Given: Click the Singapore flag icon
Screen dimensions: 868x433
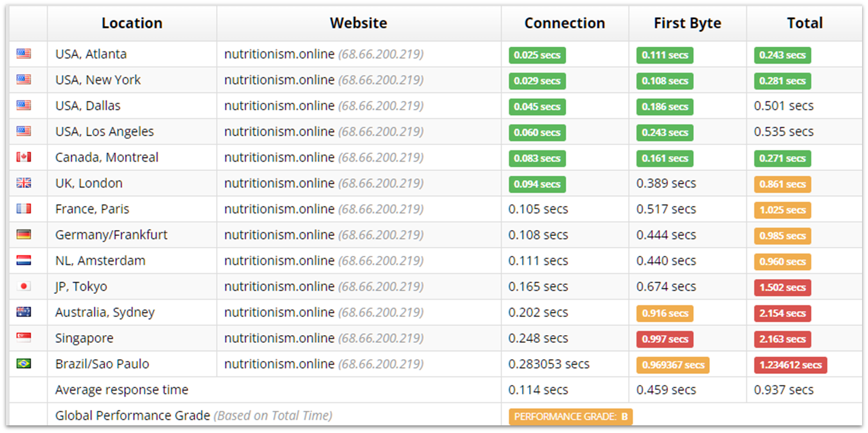Looking at the screenshot, I should 24,338.
